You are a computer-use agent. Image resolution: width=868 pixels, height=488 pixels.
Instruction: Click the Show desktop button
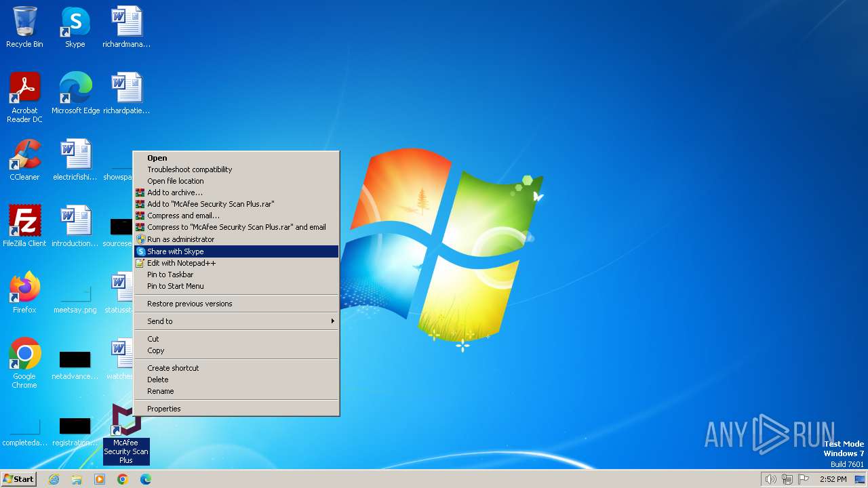click(x=860, y=479)
